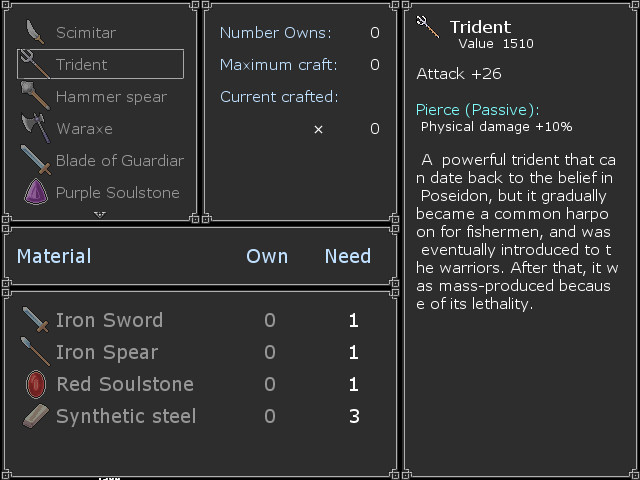Click the Synthetic steel material row

(200, 416)
